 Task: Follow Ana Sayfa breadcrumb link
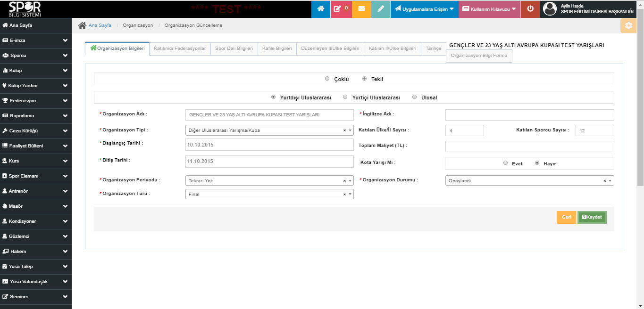pos(100,25)
